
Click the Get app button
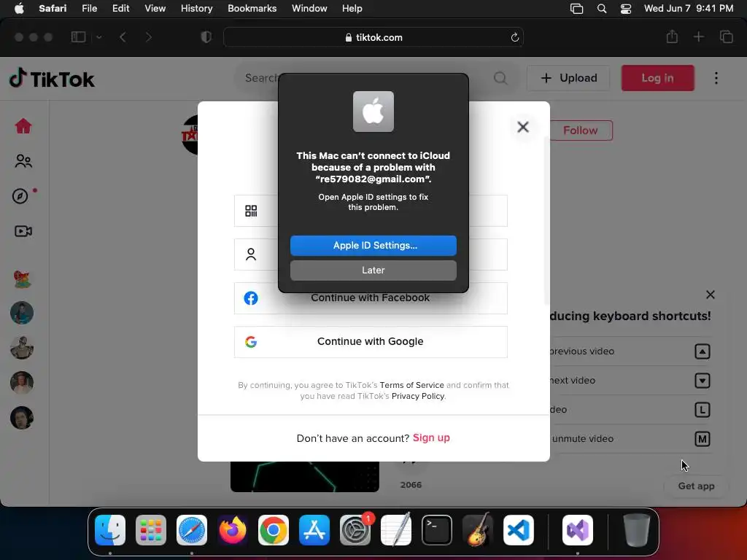[696, 486]
